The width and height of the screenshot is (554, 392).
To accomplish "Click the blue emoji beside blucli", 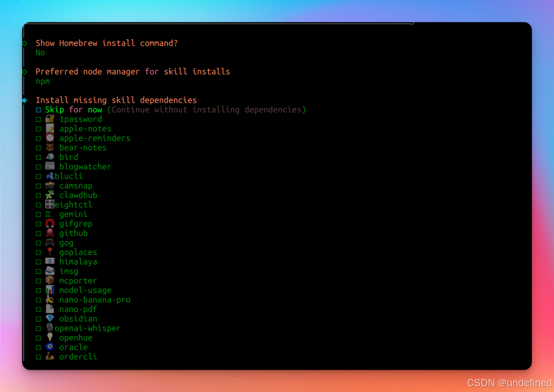I will 50,176.
